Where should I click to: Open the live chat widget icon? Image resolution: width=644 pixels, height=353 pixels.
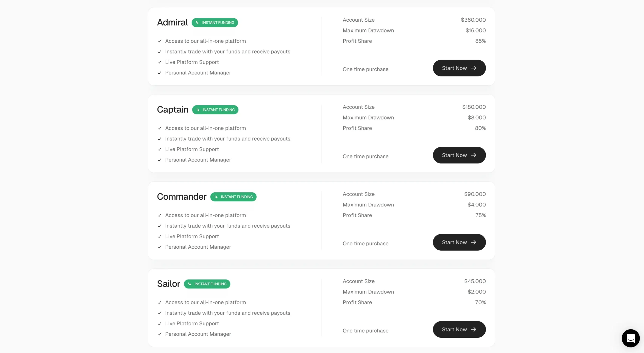click(x=630, y=338)
